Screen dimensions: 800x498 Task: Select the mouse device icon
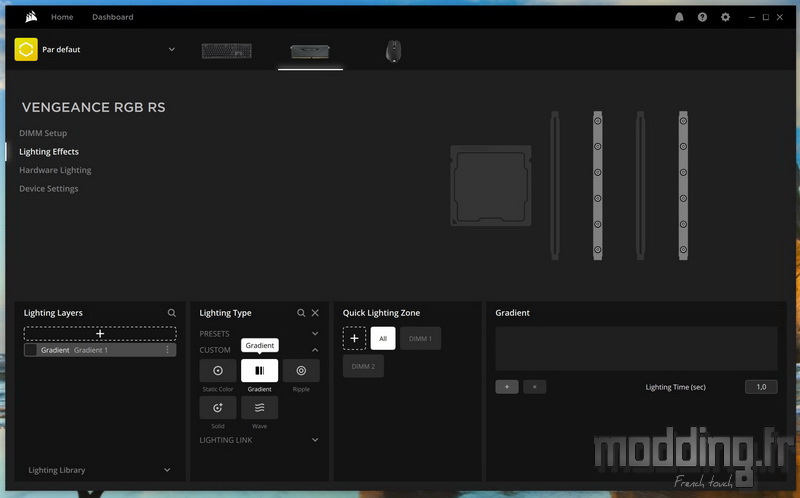coord(393,52)
